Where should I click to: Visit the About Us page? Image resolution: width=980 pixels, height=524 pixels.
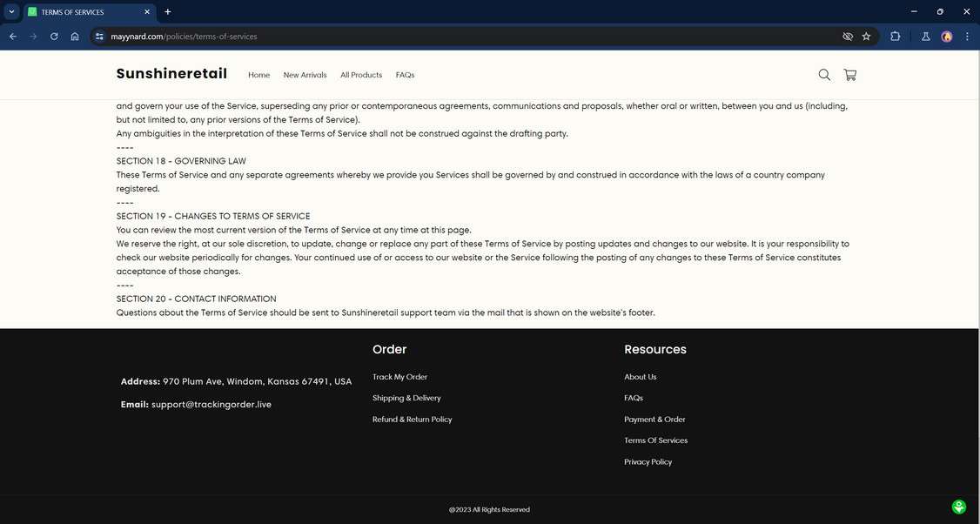coord(640,376)
